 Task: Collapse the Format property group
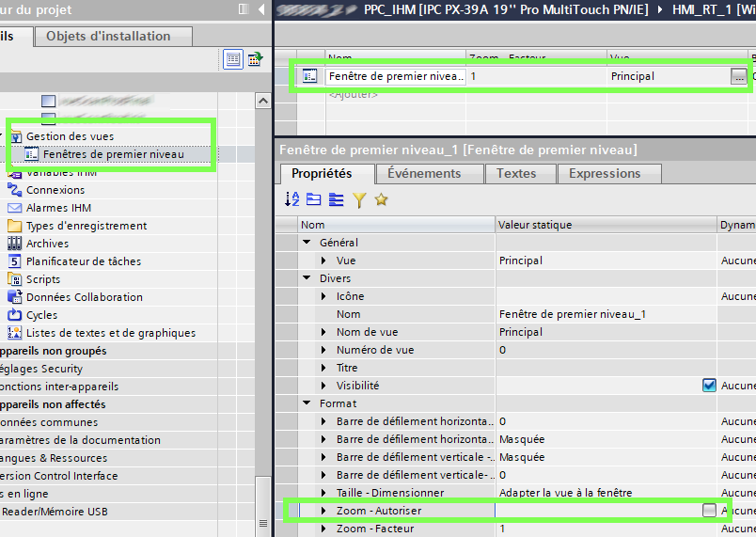307,403
